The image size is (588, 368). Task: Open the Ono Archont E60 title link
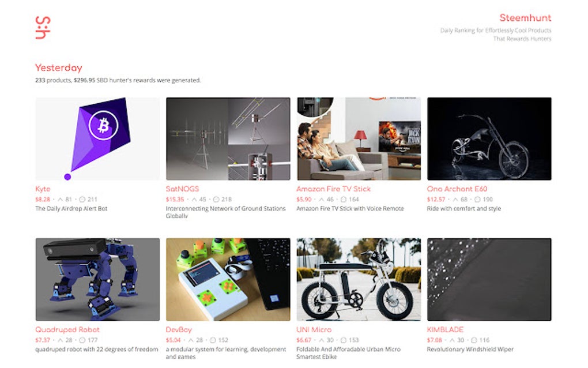click(x=457, y=189)
